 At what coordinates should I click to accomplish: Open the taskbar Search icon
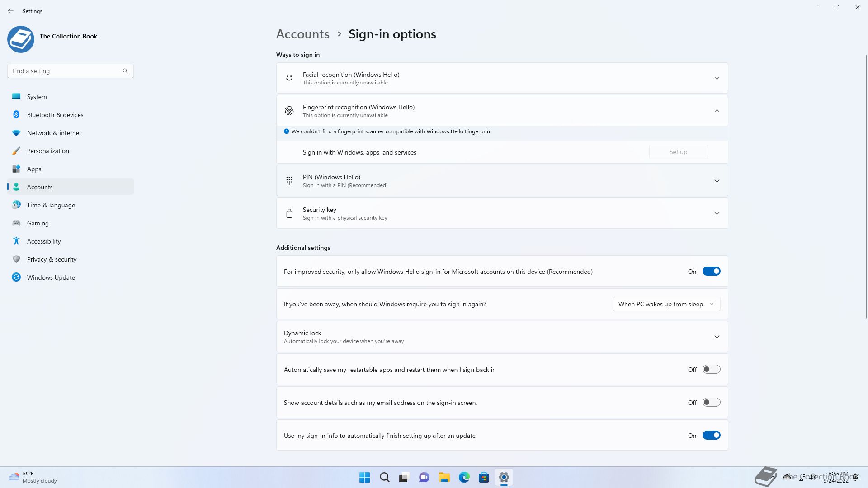tap(384, 477)
